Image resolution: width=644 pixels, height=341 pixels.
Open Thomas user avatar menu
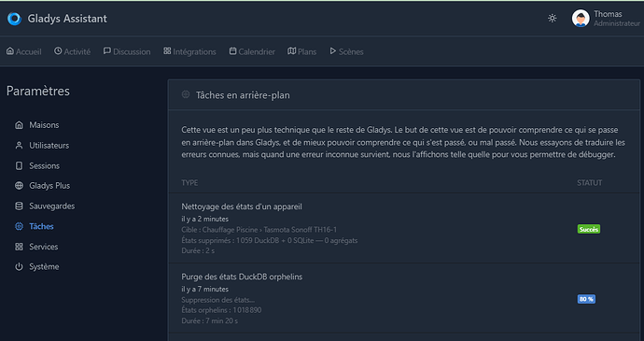[x=581, y=19]
